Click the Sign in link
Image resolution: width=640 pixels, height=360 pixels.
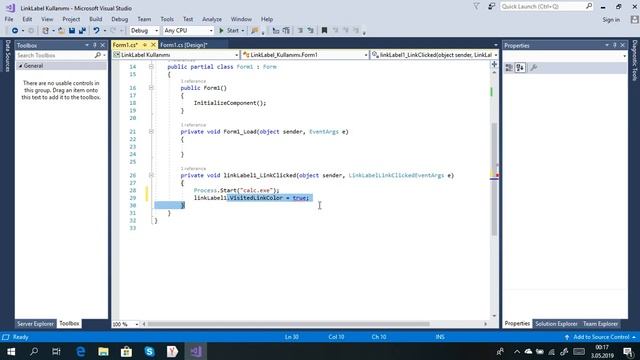pos(611,20)
